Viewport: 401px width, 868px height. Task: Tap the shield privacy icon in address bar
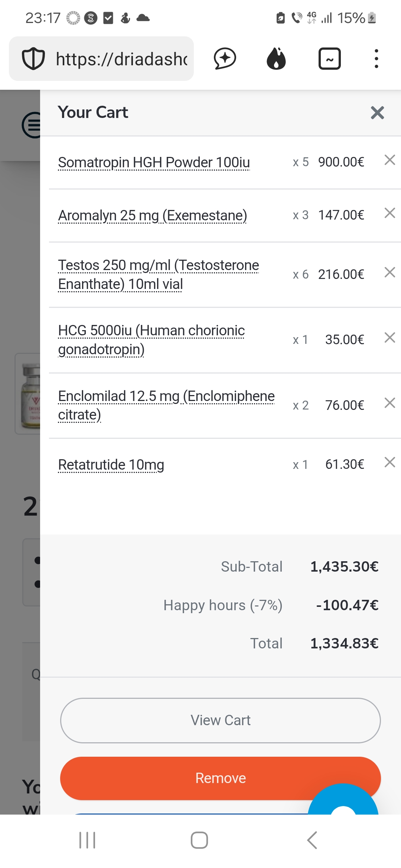tap(33, 59)
